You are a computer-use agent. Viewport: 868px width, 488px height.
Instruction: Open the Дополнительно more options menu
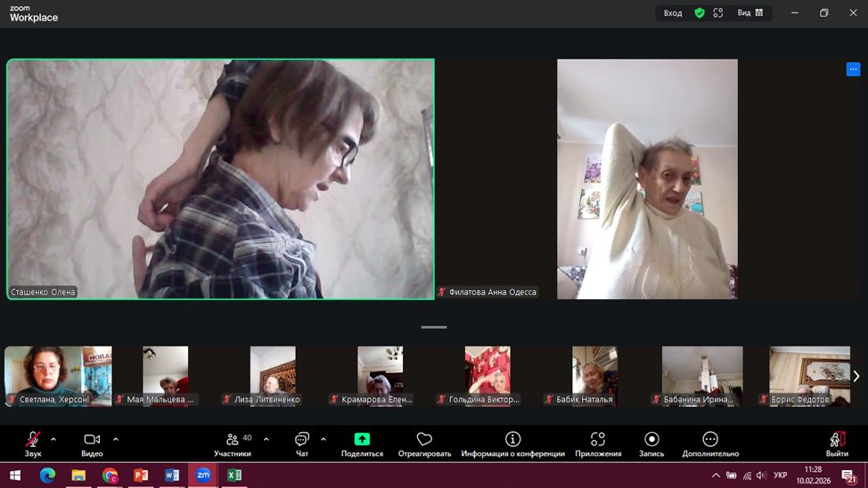[x=710, y=443]
